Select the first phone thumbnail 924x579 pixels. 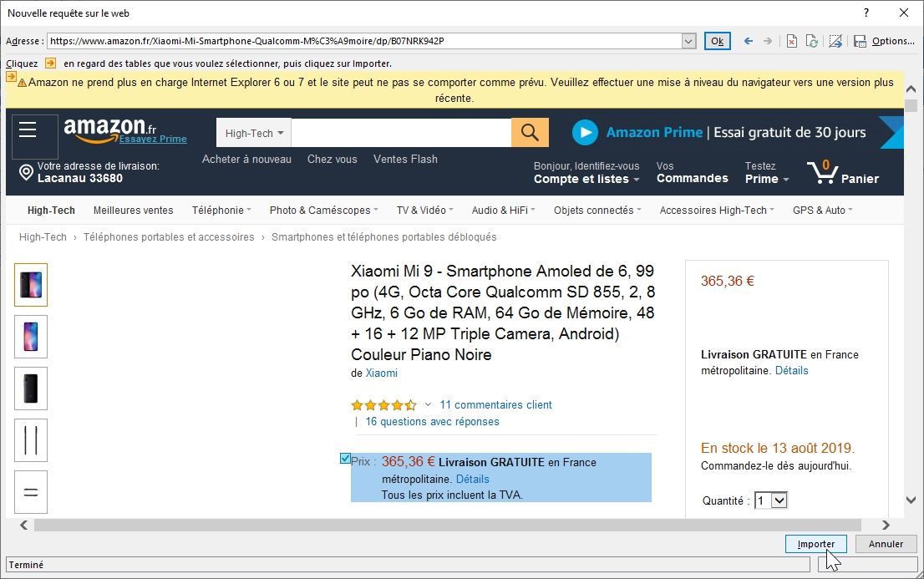[x=31, y=285]
